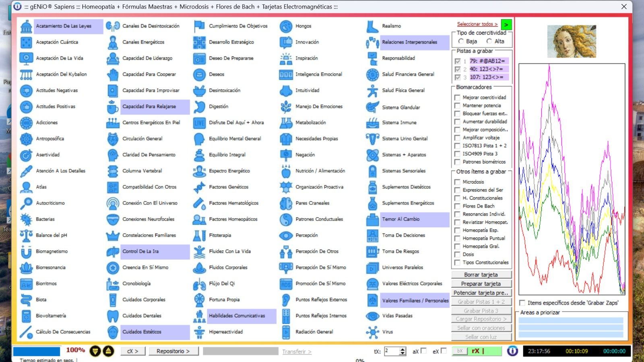Click the Inteligencia Emocional icon

click(x=286, y=74)
